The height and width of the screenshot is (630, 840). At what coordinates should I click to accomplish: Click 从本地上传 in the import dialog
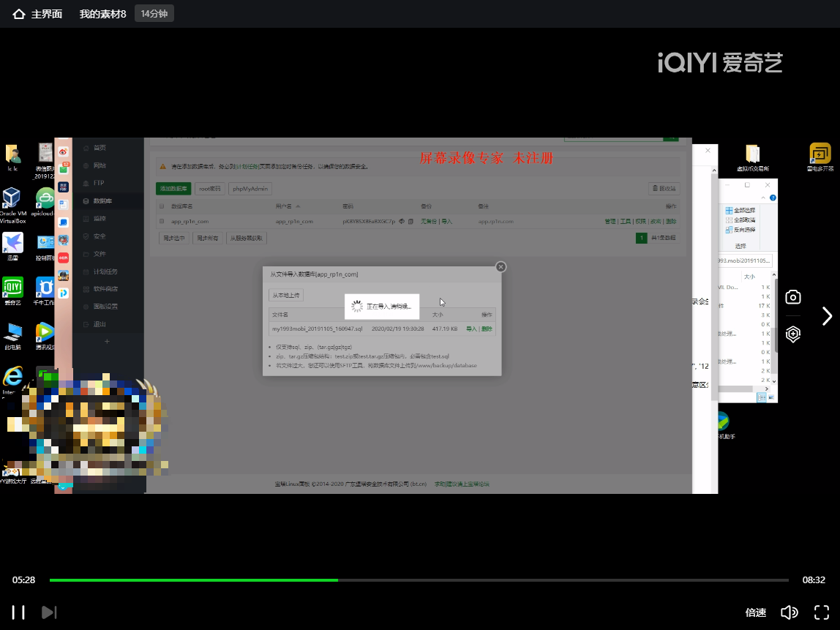286,295
